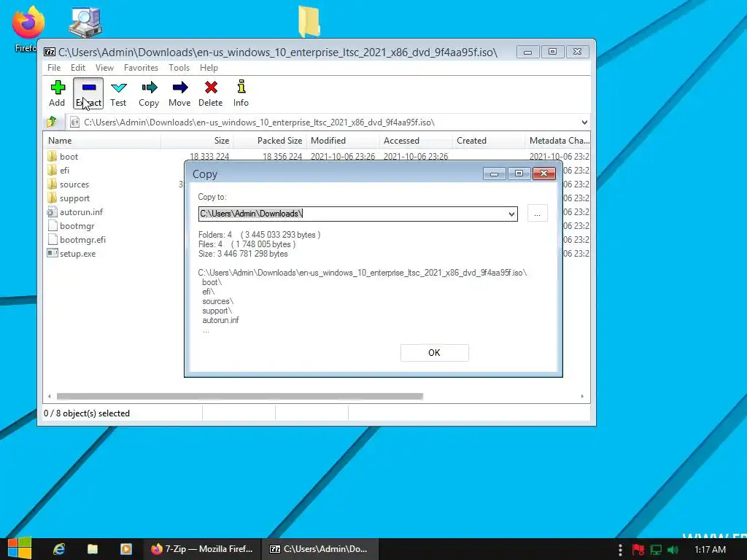
Task: Sort by Size column header
Action: click(x=197, y=141)
